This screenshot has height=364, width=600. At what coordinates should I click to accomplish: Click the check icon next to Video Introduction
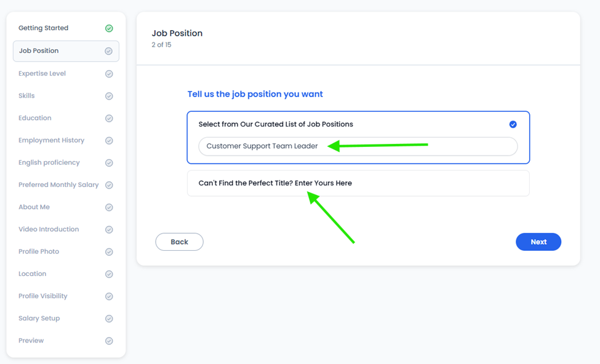pyautogui.click(x=109, y=229)
